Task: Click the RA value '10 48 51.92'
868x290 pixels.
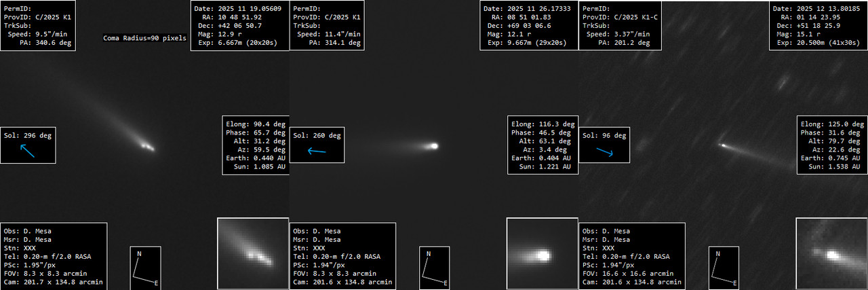Action: click(241, 18)
